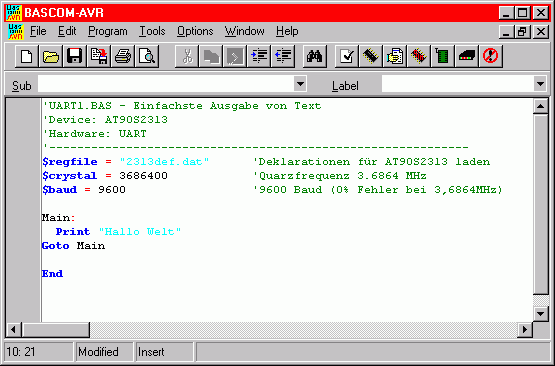The width and height of the screenshot is (555, 366).
Task: Click the 'Deklarationen für AT90S2313 laden comment
Action: coord(372,162)
